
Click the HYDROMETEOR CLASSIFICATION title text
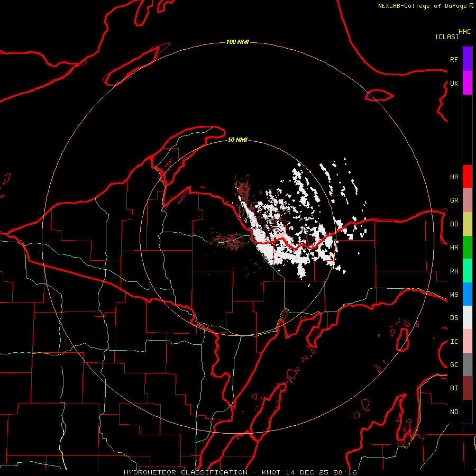click(x=186, y=472)
